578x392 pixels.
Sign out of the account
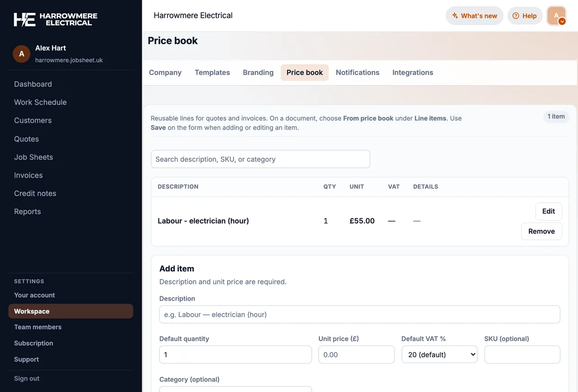27,378
